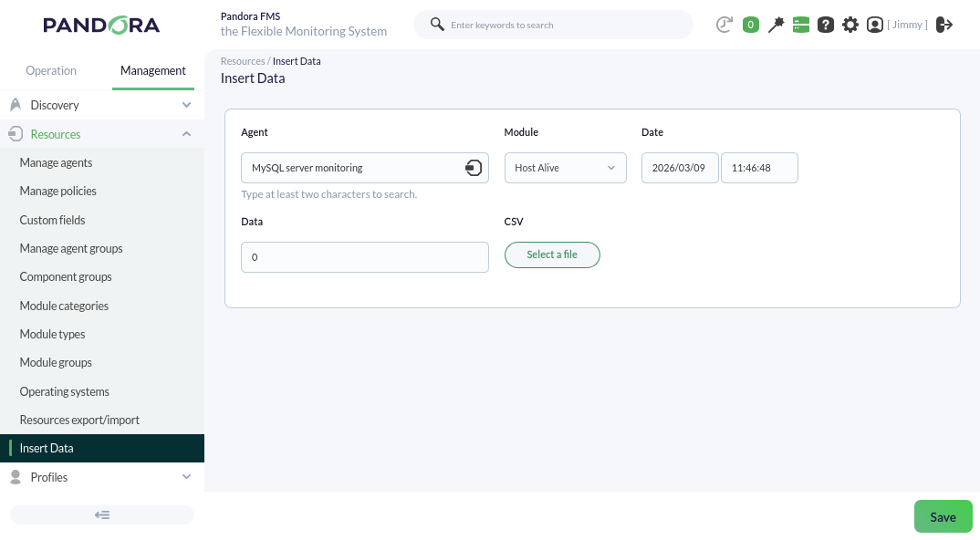This screenshot has height=540, width=980.
Task: Open Manage agents
Action: point(57,162)
